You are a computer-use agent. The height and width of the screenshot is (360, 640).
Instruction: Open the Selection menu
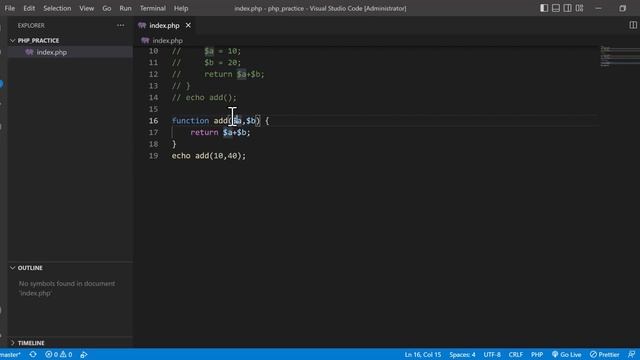tap(57, 8)
